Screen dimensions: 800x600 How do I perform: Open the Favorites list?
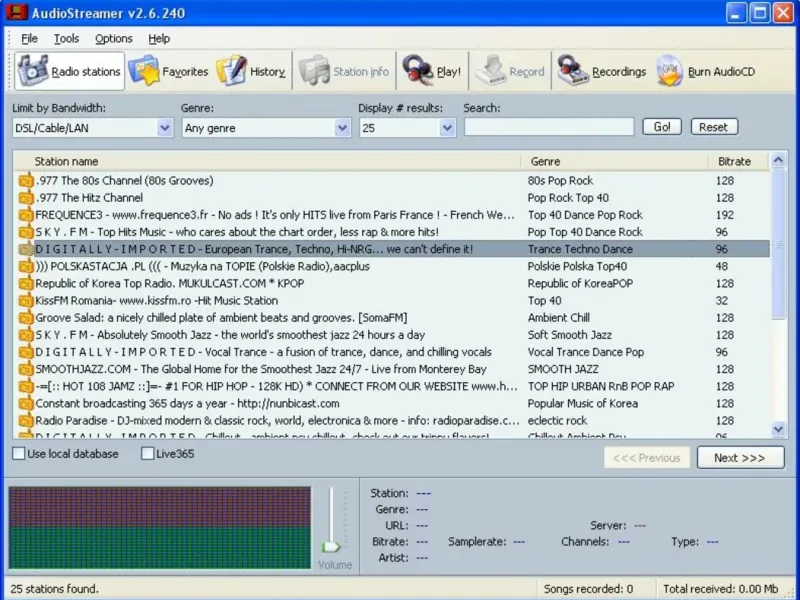coord(169,72)
